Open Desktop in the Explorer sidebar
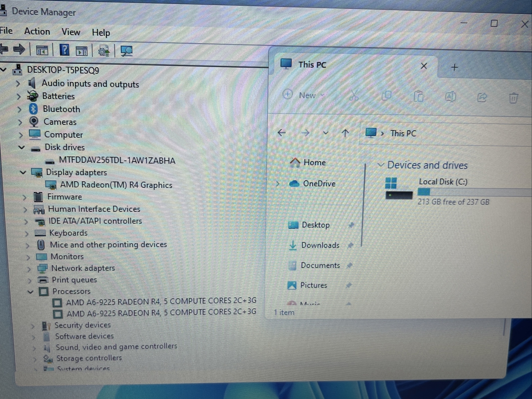Image resolution: width=532 pixels, height=399 pixels. coord(309,225)
